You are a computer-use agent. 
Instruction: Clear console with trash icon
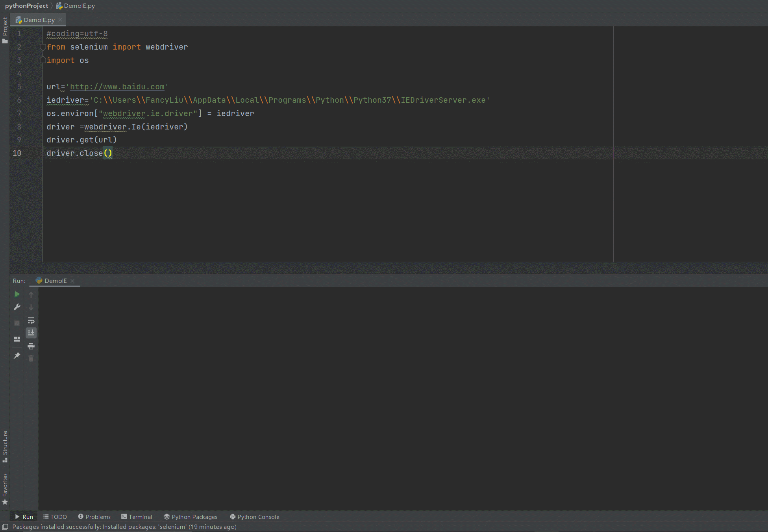[31, 358]
